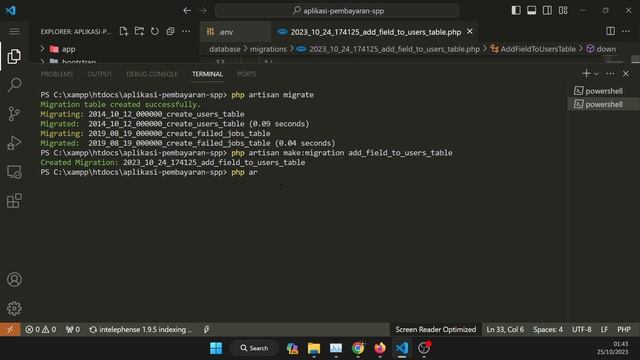Image resolution: width=640 pixels, height=360 pixels.
Task: Click taskbar Search box
Action: (254, 348)
